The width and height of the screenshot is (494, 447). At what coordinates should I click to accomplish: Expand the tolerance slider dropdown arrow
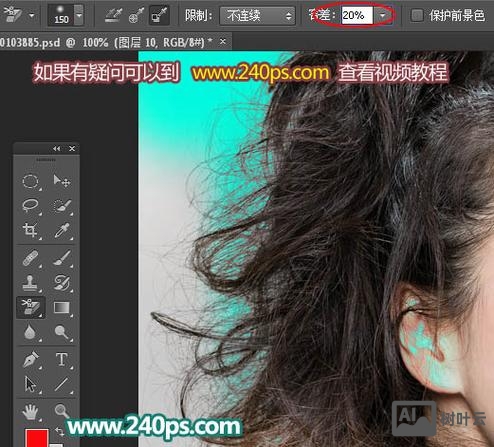(382, 15)
